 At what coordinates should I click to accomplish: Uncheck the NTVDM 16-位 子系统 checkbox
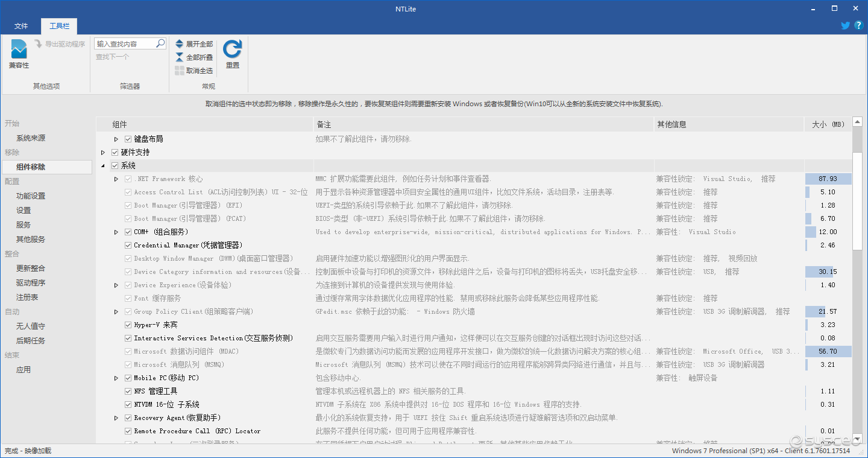tap(128, 405)
